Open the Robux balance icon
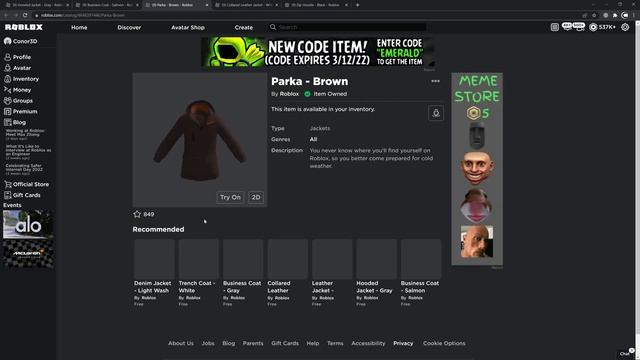The image size is (640, 360). (x=593, y=27)
